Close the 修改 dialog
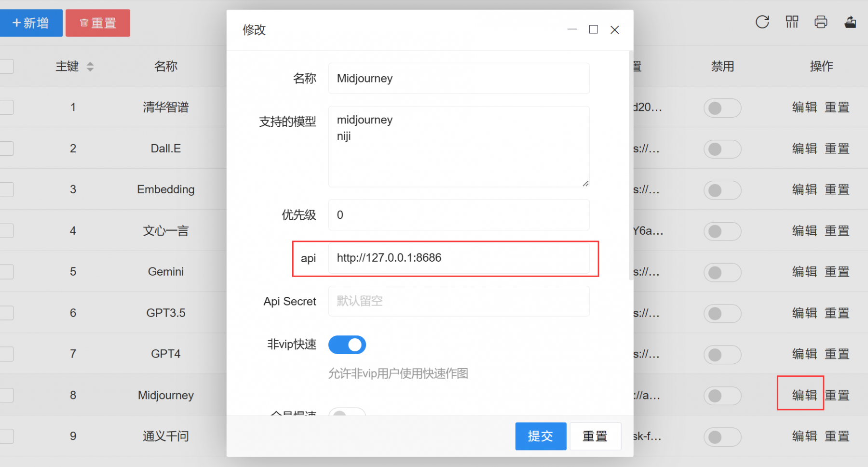The height and width of the screenshot is (467, 868). (615, 30)
